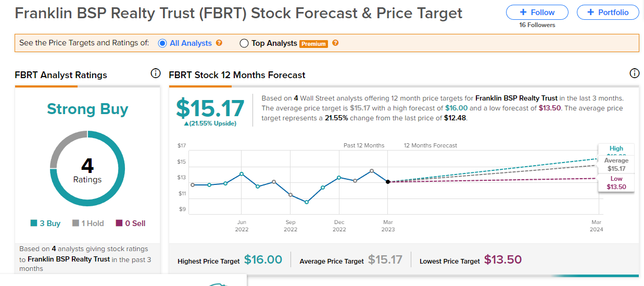Screen dimensions: 644x286
Task: Click info icon beside Premium badge
Action: pos(335,43)
